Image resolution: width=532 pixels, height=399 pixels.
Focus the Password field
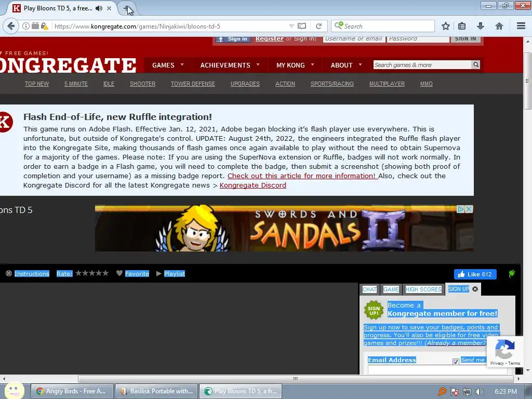coord(418,39)
